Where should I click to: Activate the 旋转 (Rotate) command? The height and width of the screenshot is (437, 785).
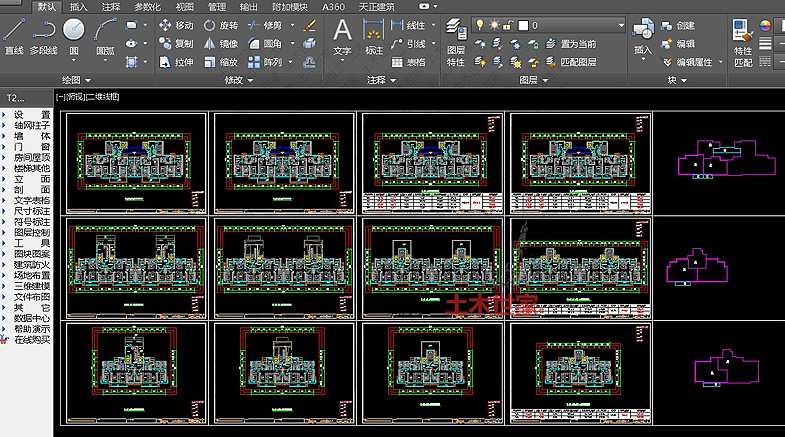tap(221, 25)
